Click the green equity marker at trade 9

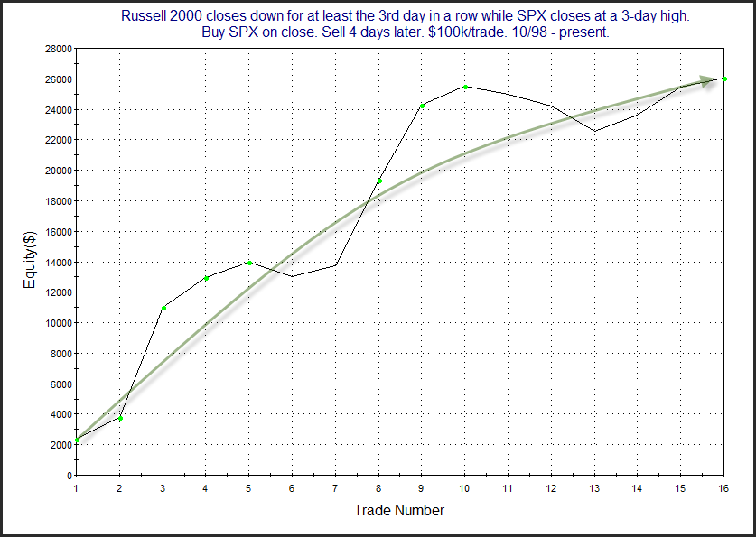click(x=422, y=106)
